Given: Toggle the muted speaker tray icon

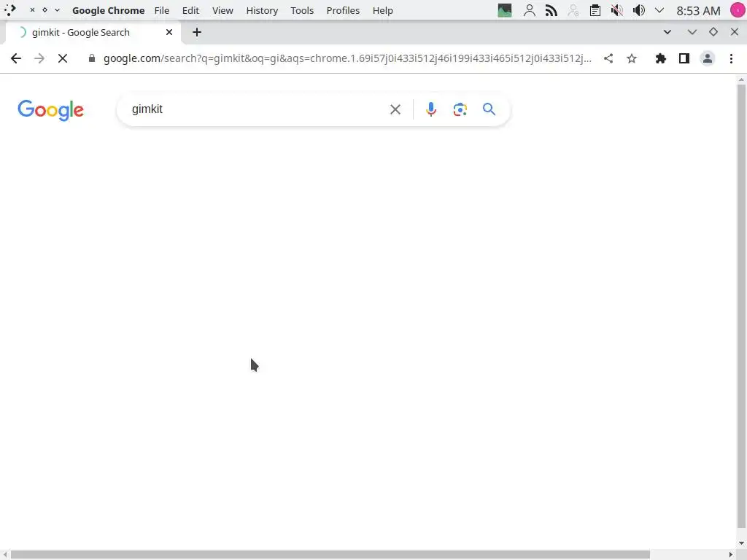Looking at the screenshot, I should pos(617,10).
